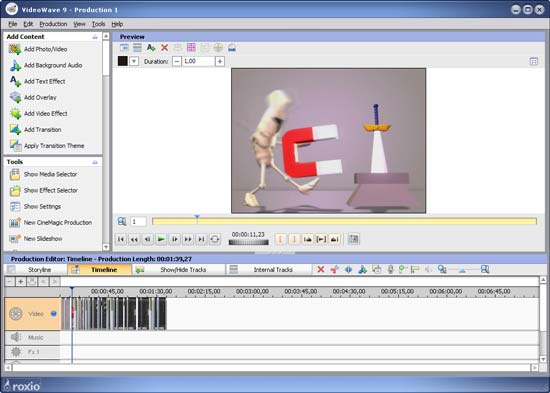Switch to the Storyline tab

(x=36, y=270)
